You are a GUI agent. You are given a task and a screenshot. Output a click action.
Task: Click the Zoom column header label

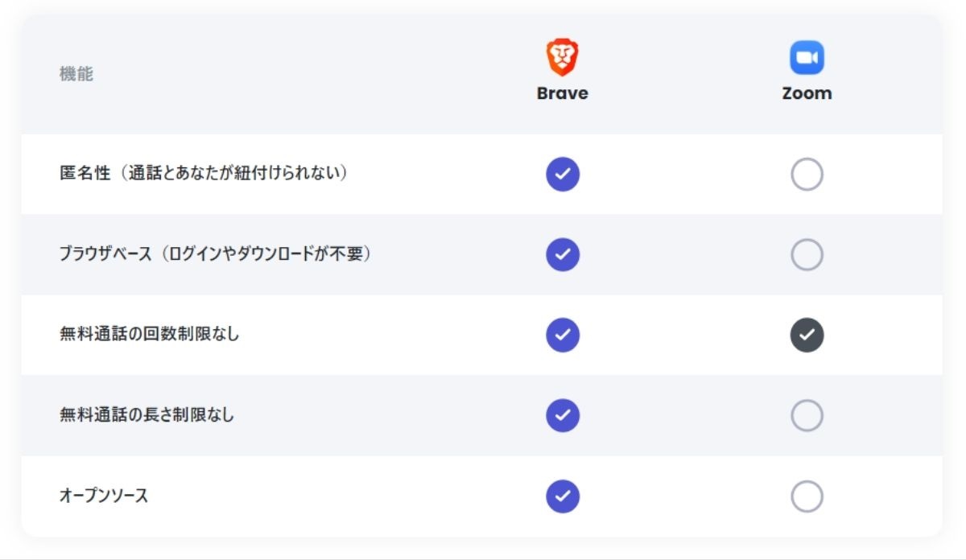(x=807, y=93)
